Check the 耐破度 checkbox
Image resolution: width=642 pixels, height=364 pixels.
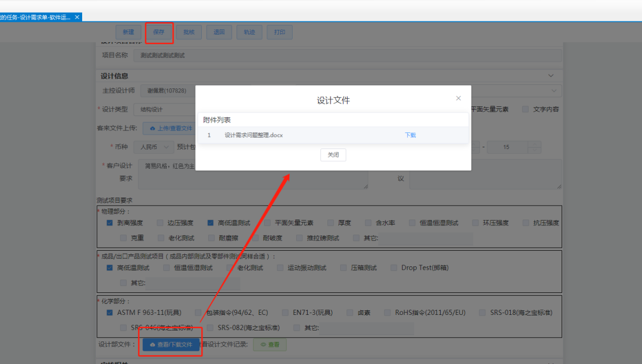coord(256,238)
